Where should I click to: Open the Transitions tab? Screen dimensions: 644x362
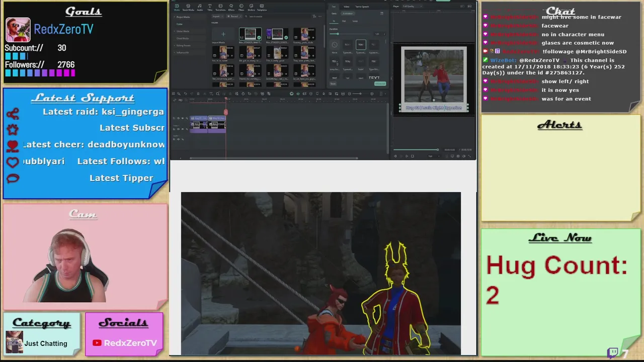coord(220,8)
